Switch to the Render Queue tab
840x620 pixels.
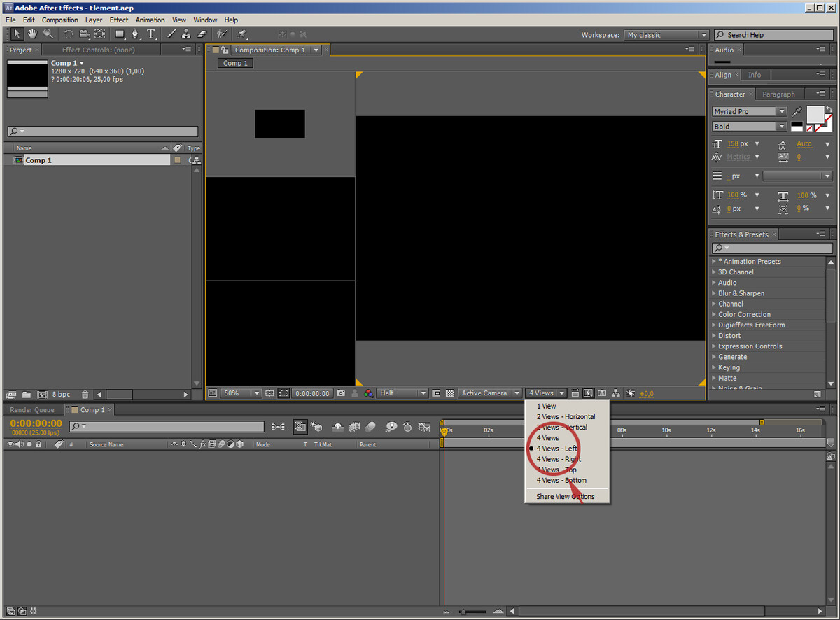tap(32, 410)
